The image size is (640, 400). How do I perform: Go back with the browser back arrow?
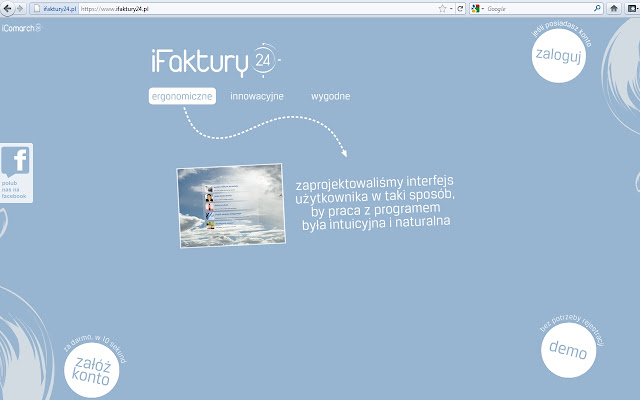7,9
